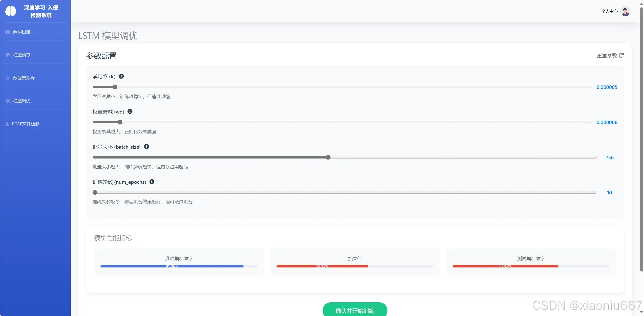Viewport: 644px width, 316px height.
Task: Click the 漏洞扫描 sidebar icon
Action: click(x=8, y=32)
